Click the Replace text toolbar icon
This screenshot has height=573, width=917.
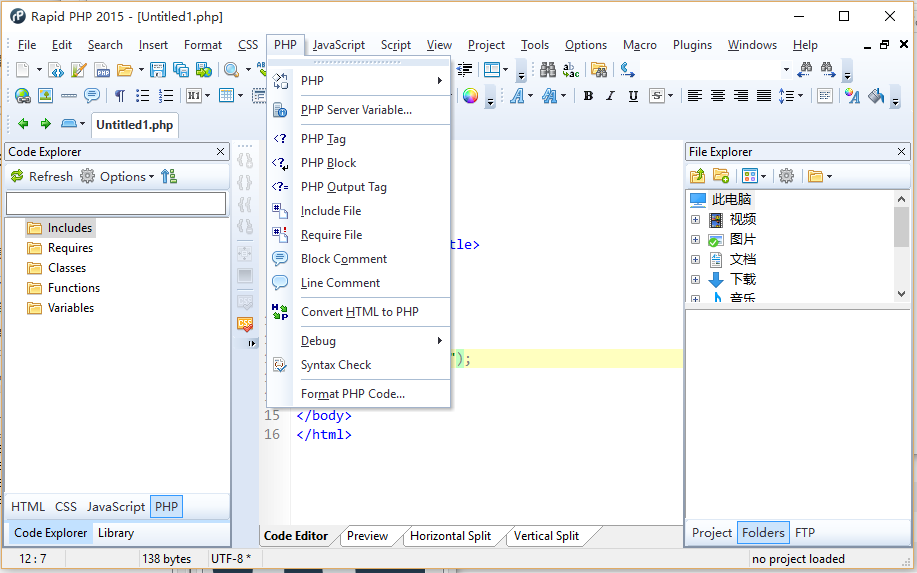click(571, 70)
